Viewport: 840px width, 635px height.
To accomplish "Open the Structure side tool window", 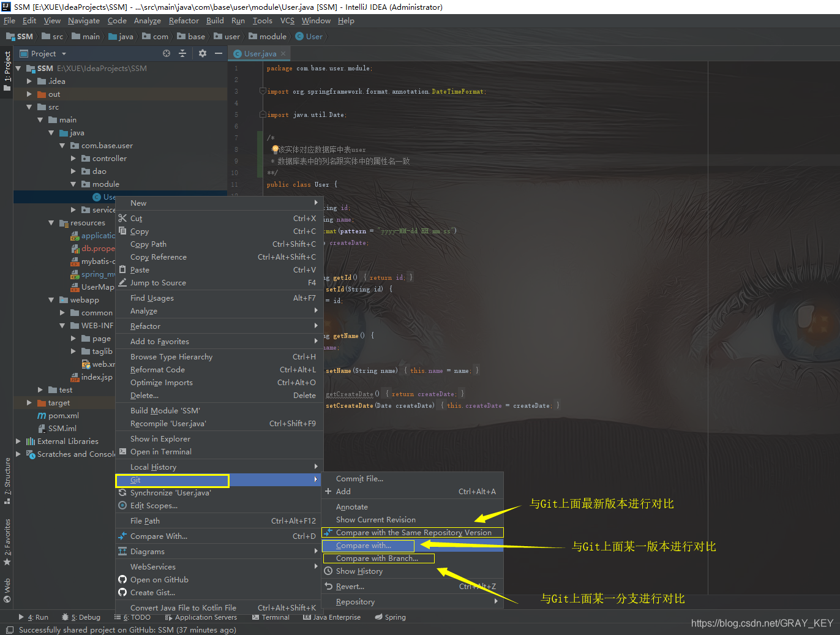I will (x=7, y=481).
